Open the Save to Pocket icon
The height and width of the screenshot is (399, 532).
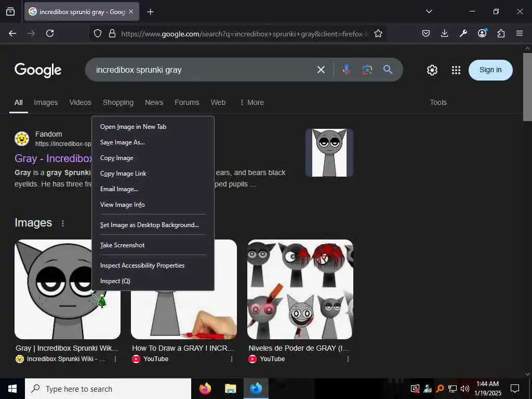(x=426, y=33)
